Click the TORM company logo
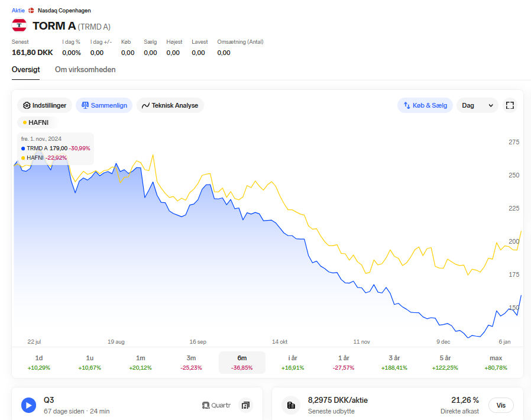 (20, 25)
